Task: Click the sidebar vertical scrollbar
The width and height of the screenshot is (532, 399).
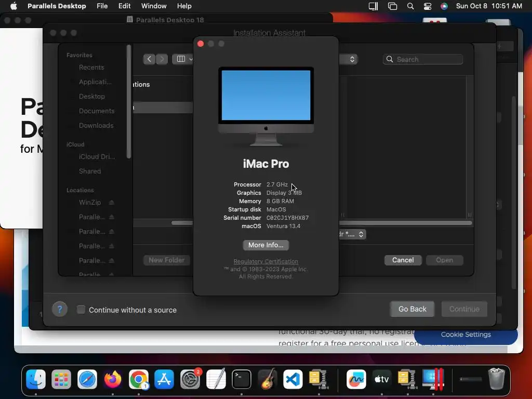Action: pos(129,102)
